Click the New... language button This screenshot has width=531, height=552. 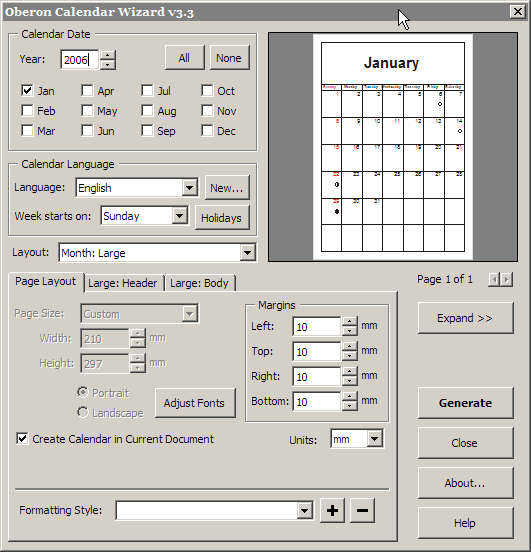227,188
